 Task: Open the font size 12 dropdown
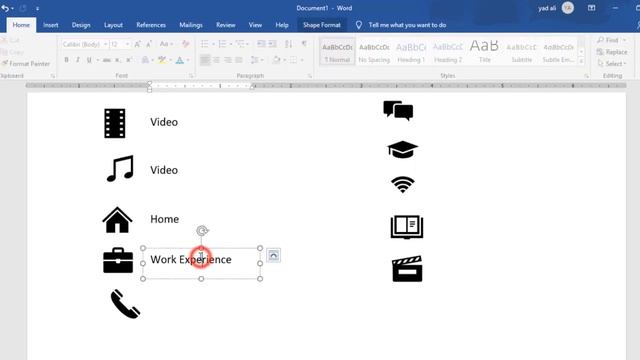click(x=127, y=44)
